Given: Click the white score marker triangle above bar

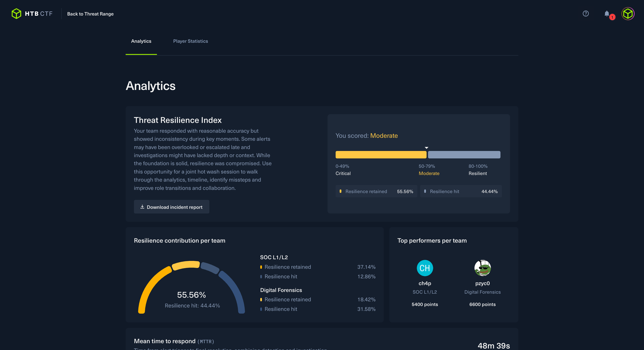Looking at the screenshot, I should click(427, 148).
